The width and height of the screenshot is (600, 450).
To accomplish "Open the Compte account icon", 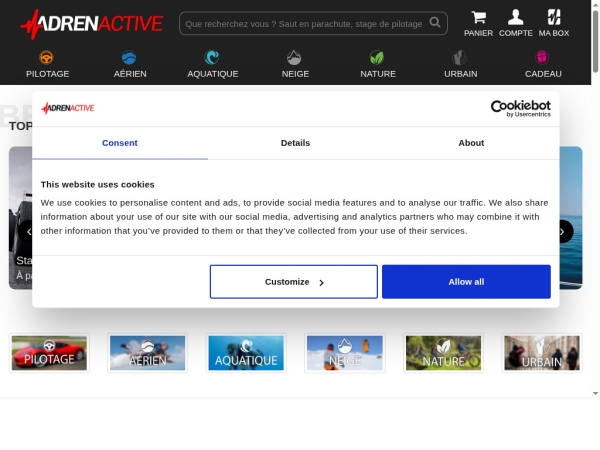I will pos(515,17).
